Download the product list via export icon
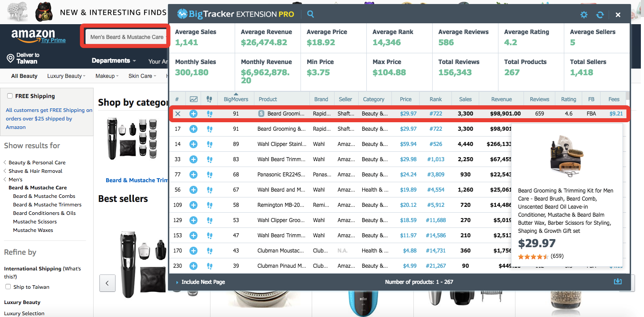 click(x=618, y=282)
